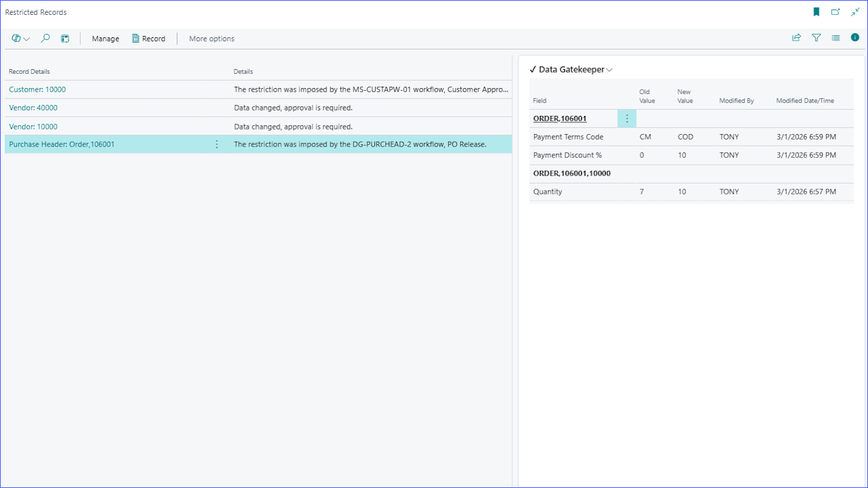Open the Record menu

149,39
